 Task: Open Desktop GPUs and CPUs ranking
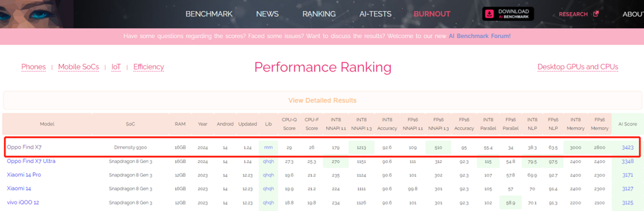coord(577,67)
